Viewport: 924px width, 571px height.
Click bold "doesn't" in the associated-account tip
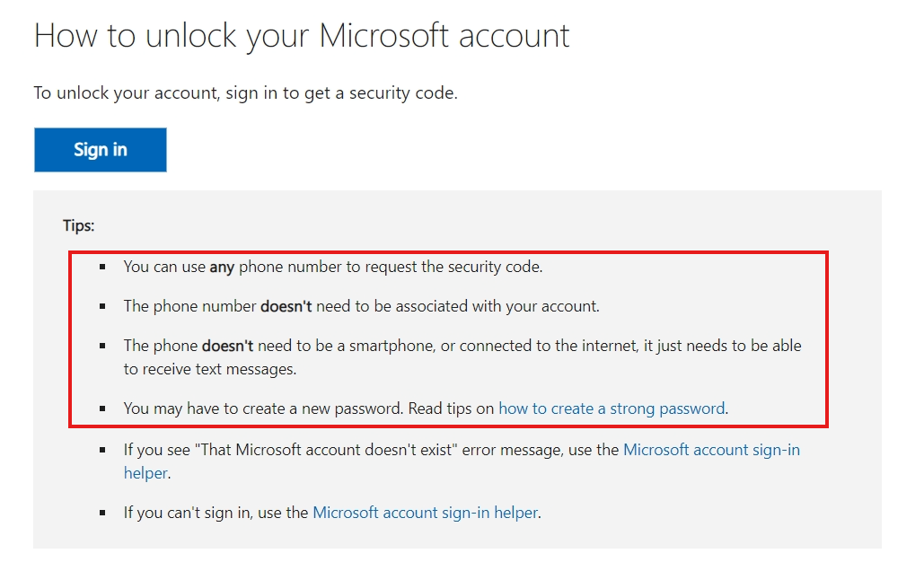[286, 306]
